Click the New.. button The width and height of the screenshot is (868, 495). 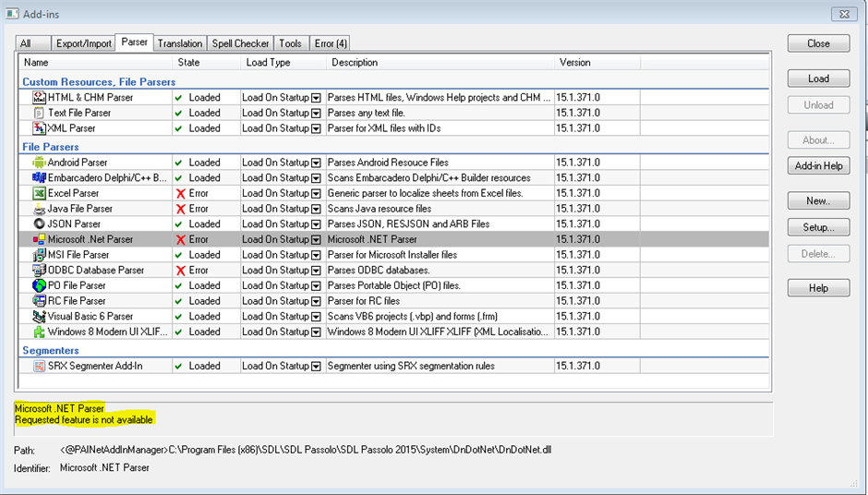818,201
